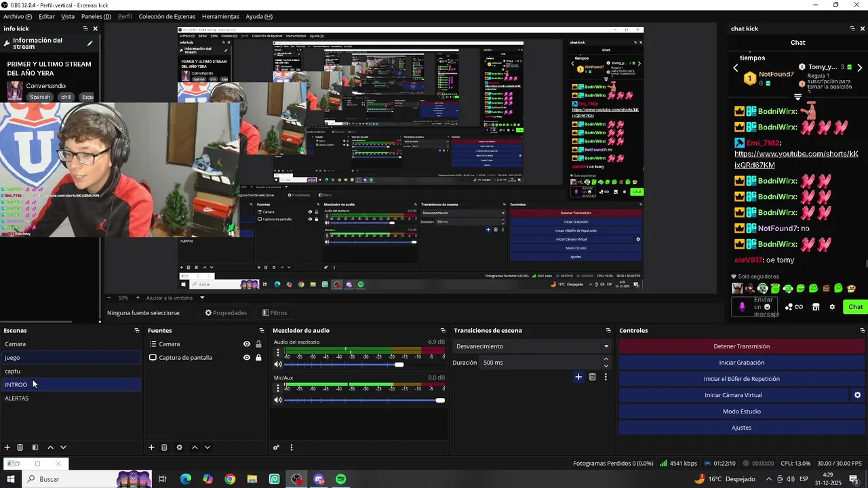Show the previous leaderboard entry with the left chevron

point(736,68)
